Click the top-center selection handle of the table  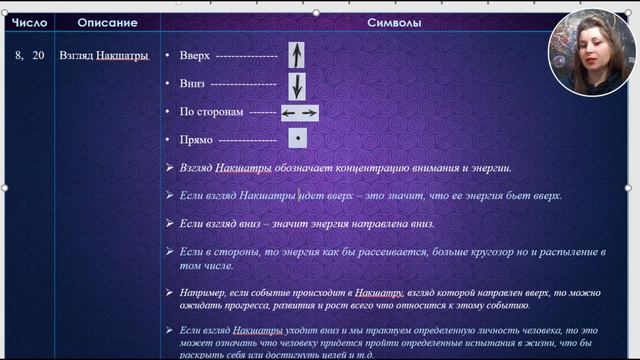[x=316, y=13]
